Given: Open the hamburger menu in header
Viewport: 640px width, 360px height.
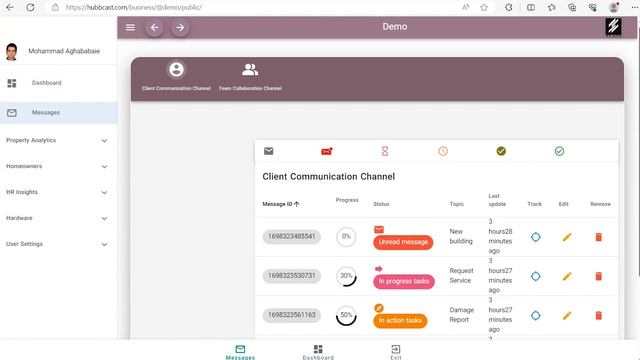Looking at the screenshot, I should [130, 27].
